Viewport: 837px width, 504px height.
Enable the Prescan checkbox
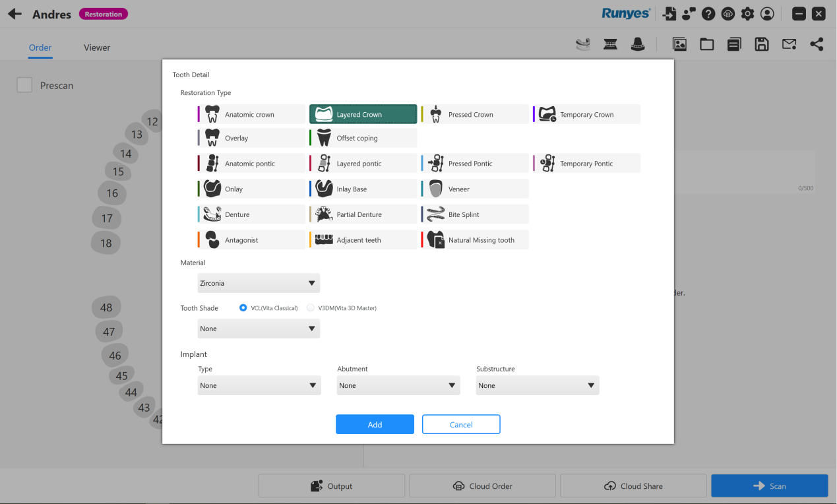[x=24, y=85]
